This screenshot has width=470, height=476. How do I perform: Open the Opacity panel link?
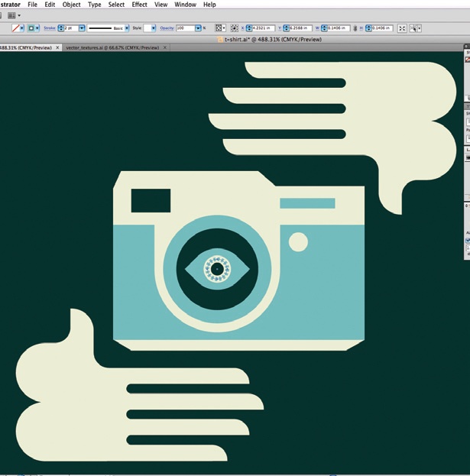click(x=167, y=28)
